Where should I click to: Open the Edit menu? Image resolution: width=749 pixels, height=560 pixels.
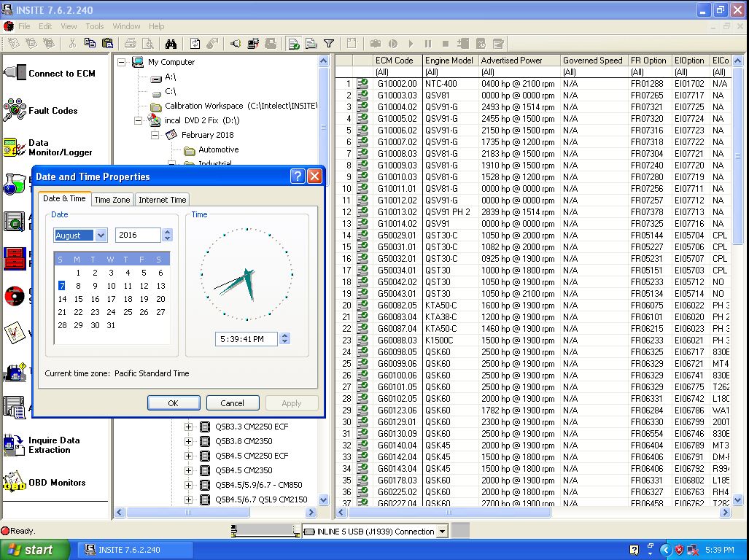click(45, 26)
